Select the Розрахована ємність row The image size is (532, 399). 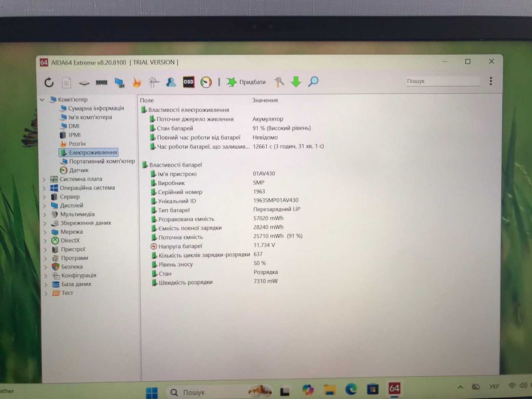[217, 218]
